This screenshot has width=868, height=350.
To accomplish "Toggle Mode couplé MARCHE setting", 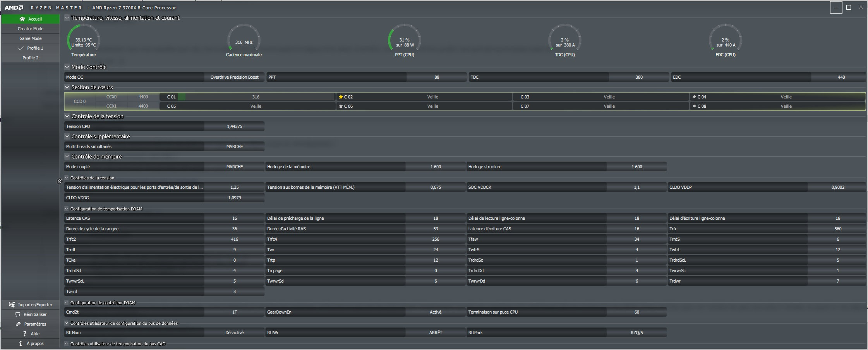I will 234,167.
